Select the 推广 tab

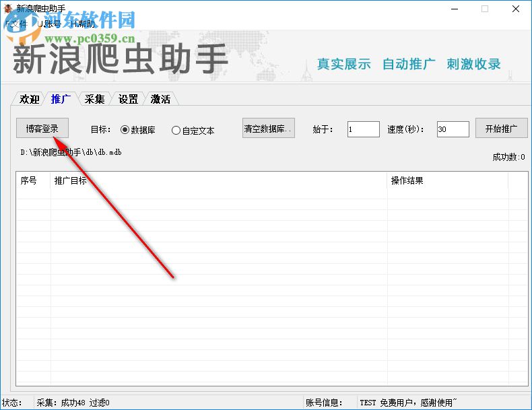click(61, 99)
